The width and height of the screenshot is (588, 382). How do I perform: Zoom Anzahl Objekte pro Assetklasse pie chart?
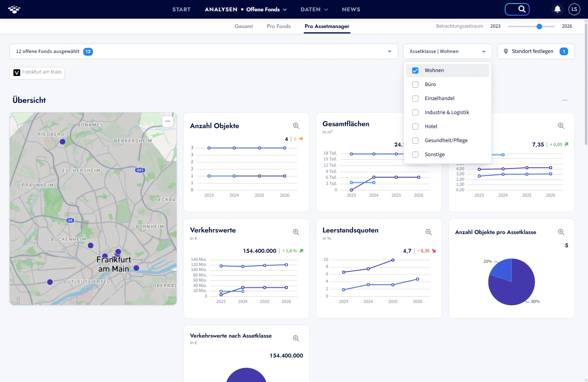[561, 232]
